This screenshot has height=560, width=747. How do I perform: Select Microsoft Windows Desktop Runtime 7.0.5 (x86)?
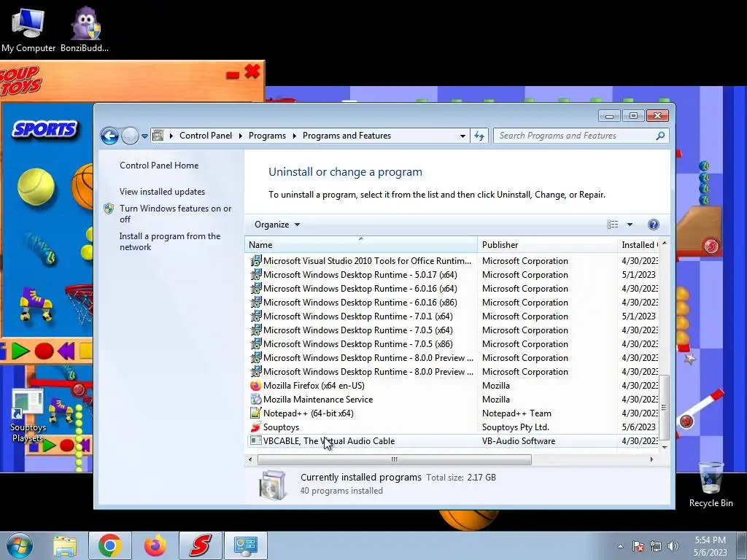click(452, 344)
